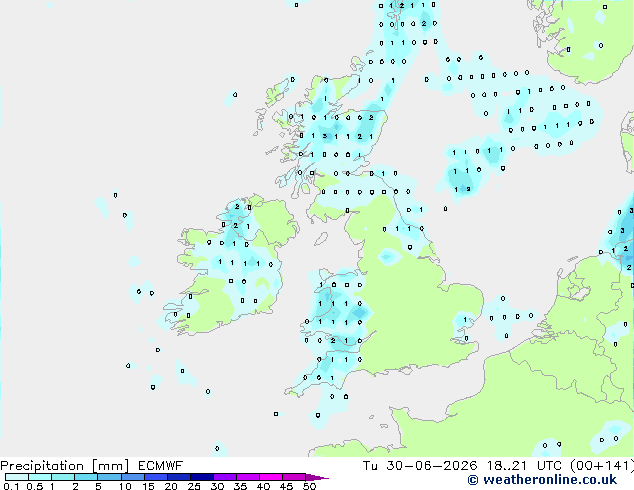Click the legend tick label '30'
The width and height of the screenshot is (634, 490).
[217, 486]
